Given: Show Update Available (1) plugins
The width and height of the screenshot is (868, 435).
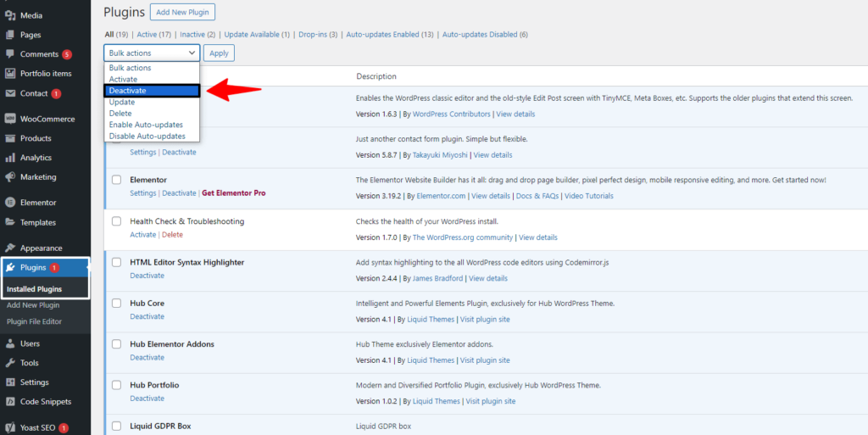Looking at the screenshot, I should [x=257, y=34].
